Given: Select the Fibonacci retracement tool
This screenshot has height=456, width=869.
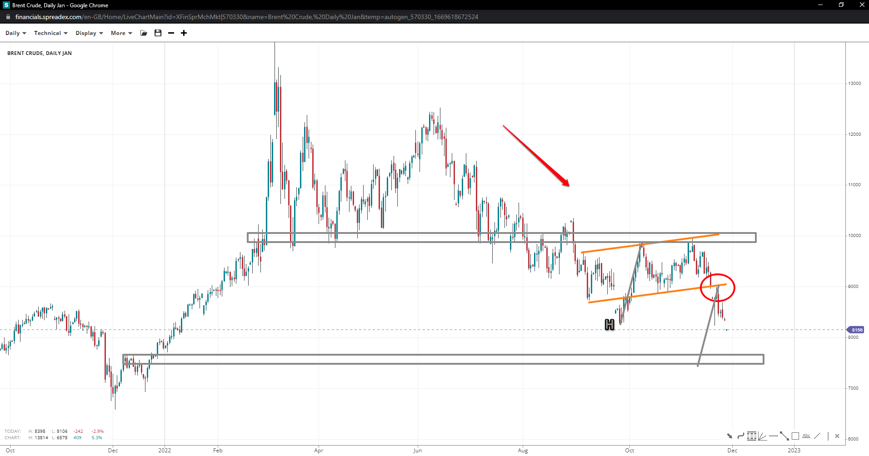Looking at the screenshot, I should pyautogui.click(x=751, y=436).
